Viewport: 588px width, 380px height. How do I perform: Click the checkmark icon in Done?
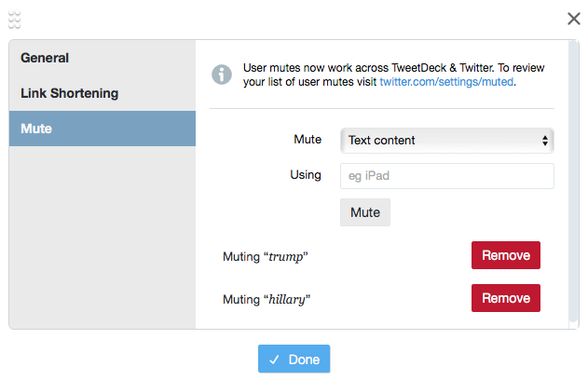pos(274,360)
